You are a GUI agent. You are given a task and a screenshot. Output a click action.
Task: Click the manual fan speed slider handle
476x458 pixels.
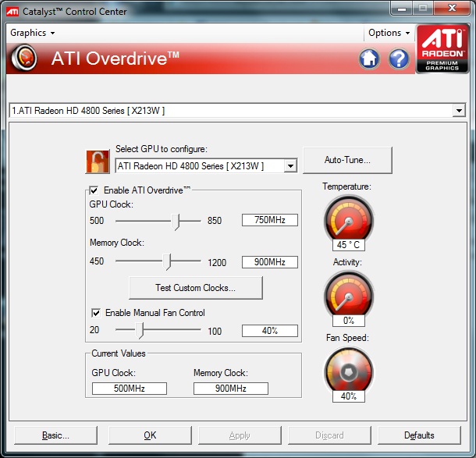click(x=140, y=330)
